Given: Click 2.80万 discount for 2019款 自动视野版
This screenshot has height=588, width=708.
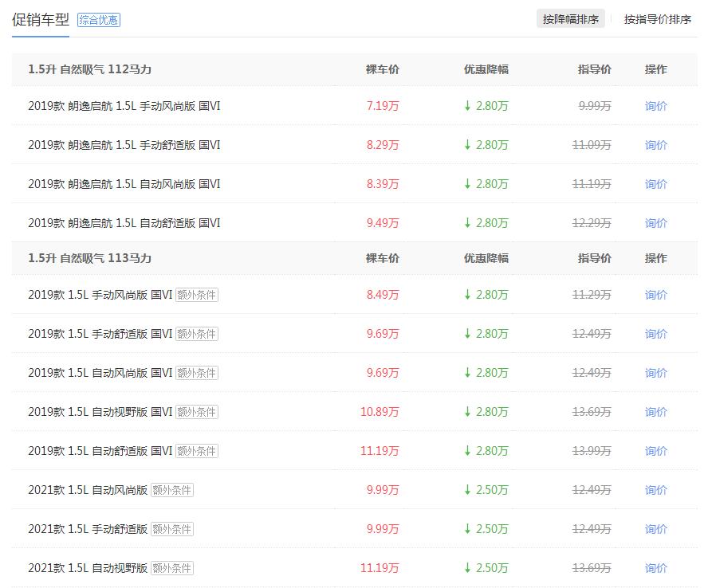Looking at the screenshot, I should [x=491, y=412].
